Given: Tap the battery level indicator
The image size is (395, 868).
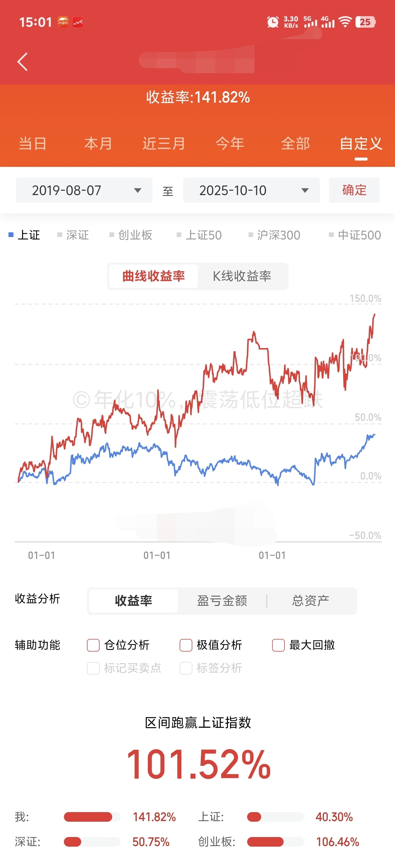Looking at the screenshot, I should coord(365,22).
